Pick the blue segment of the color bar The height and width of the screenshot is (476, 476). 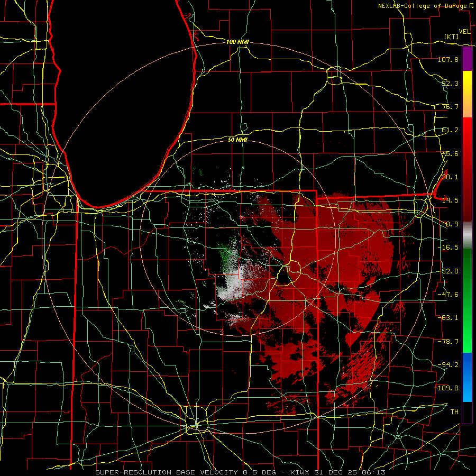[x=467, y=377]
